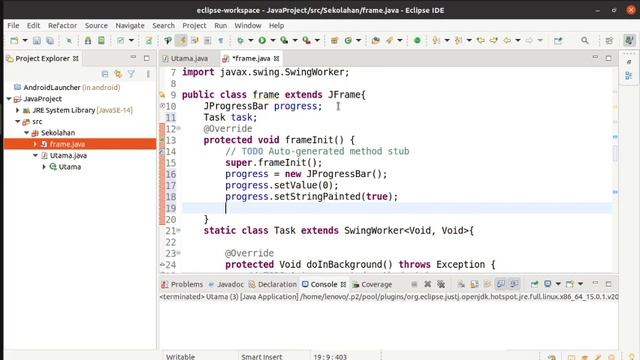Open the Declaration tab
The image size is (640, 360).
pyautogui.click(x=273, y=284)
